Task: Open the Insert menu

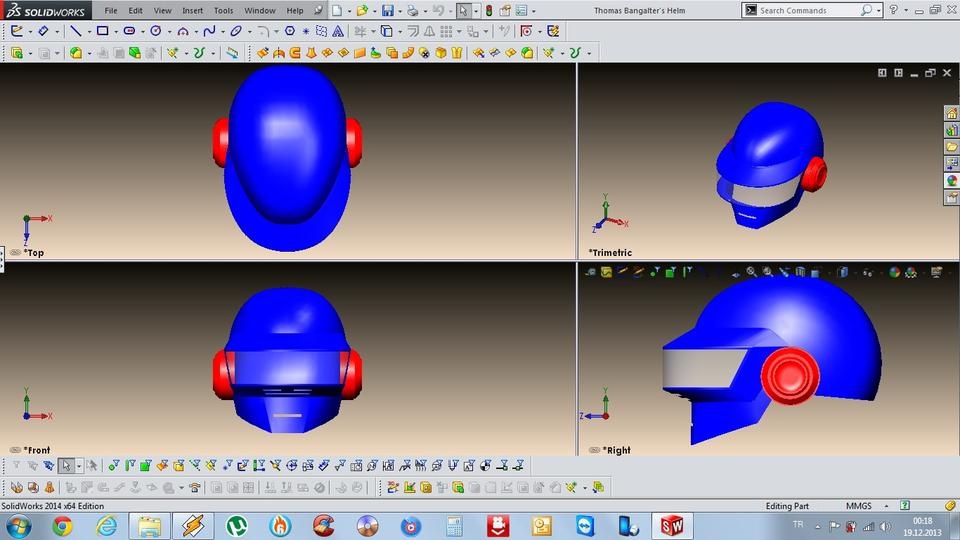Action: click(192, 10)
